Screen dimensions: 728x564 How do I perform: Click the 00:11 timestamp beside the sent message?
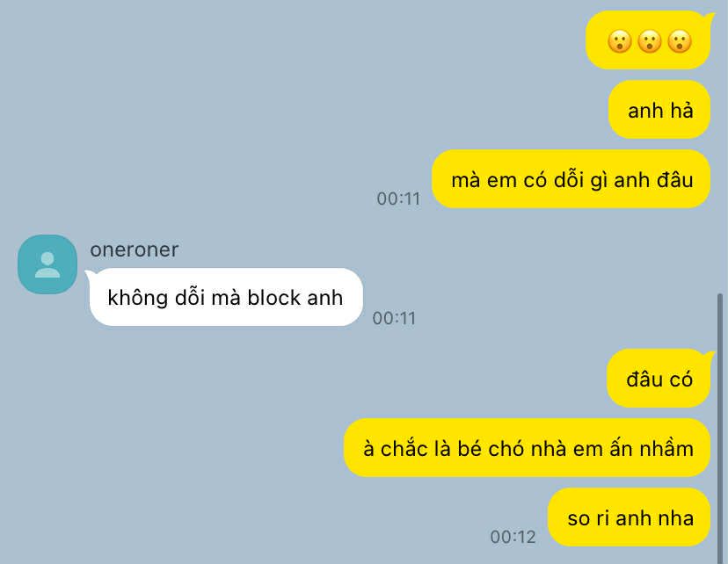[x=398, y=199]
